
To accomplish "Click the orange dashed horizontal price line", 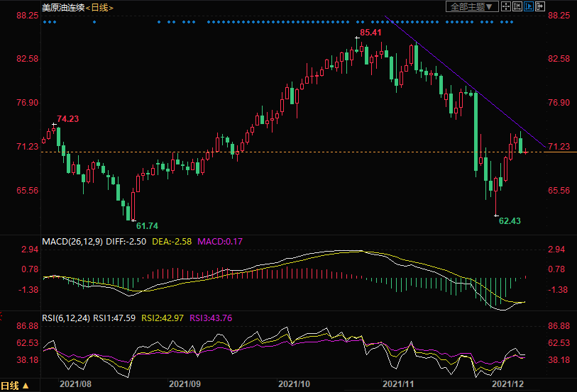I will point(284,152).
